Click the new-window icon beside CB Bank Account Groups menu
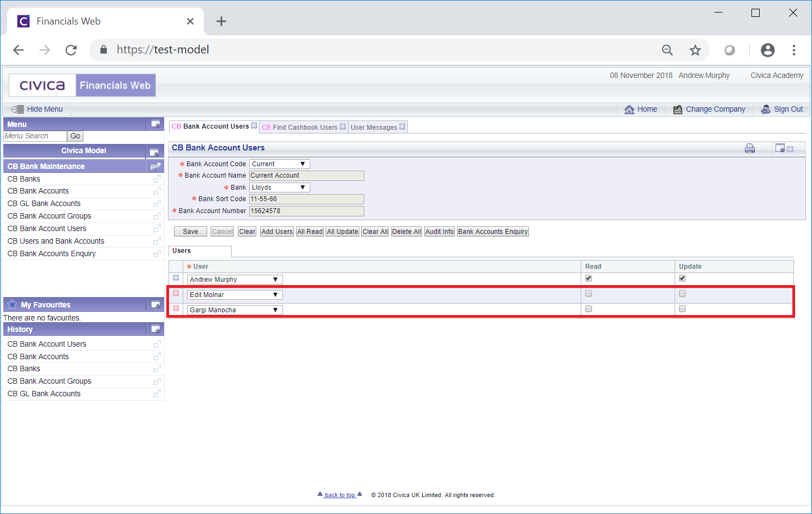 click(157, 216)
